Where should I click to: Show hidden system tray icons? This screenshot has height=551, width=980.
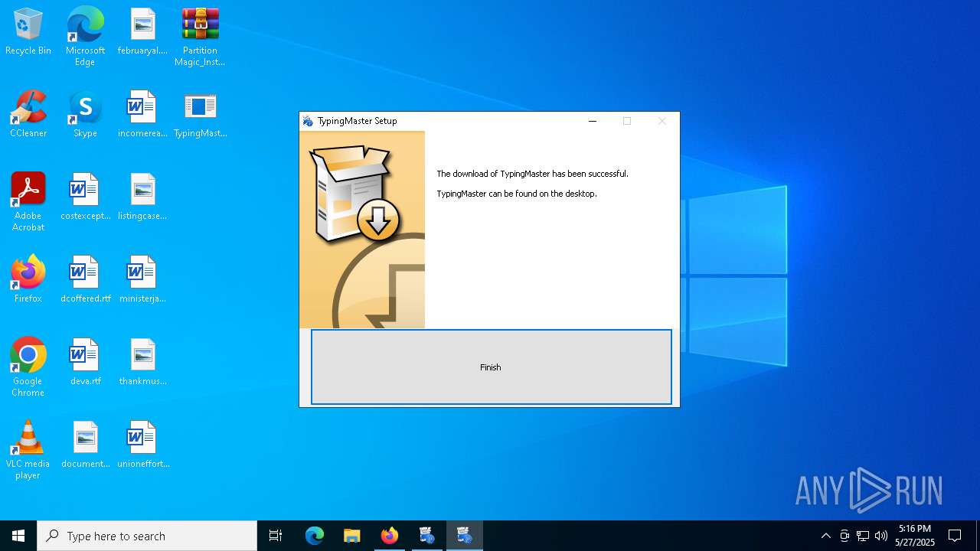point(825,536)
